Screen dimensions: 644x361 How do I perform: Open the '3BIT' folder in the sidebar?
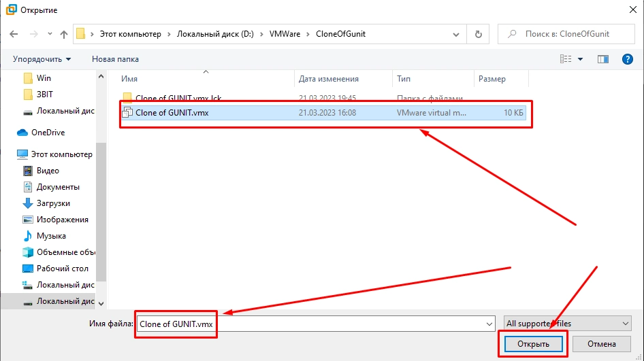[x=44, y=94]
